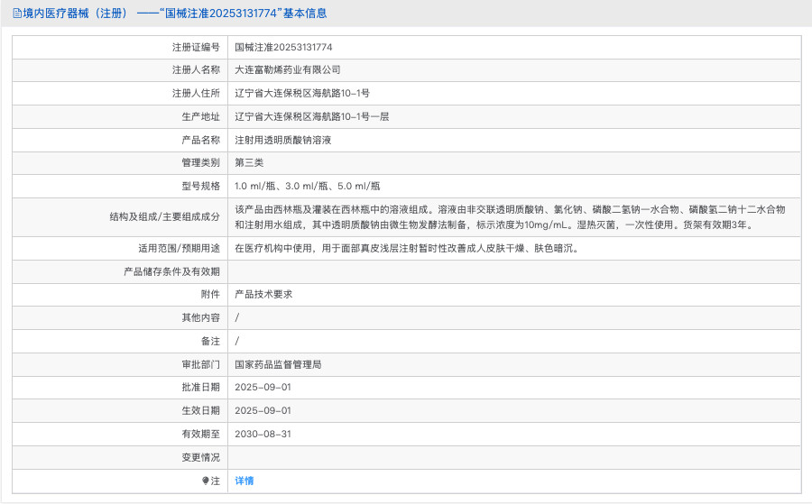The height and width of the screenshot is (504, 812).
Task: Click the 生效日期 row label
Action: pos(200,410)
